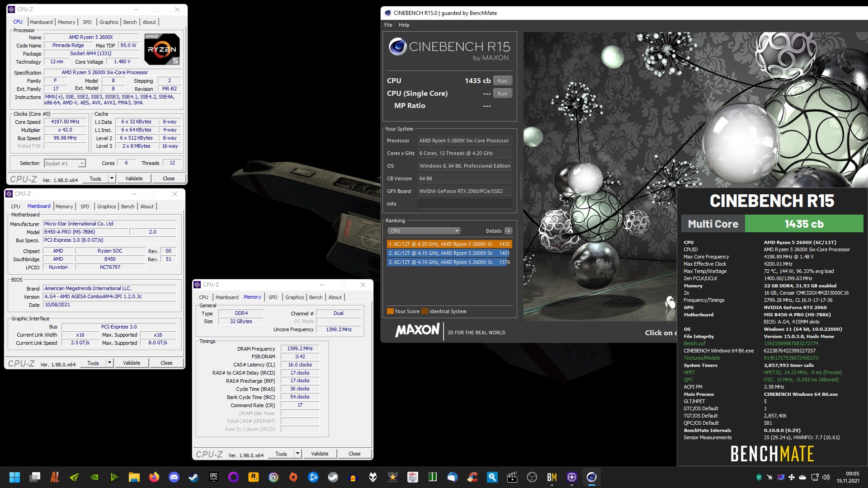Image resolution: width=868 pixels, height=488 pixels.
Task: Open Battle.net from the taskbar
Action: pyautogui.click(x=313, y=477)
